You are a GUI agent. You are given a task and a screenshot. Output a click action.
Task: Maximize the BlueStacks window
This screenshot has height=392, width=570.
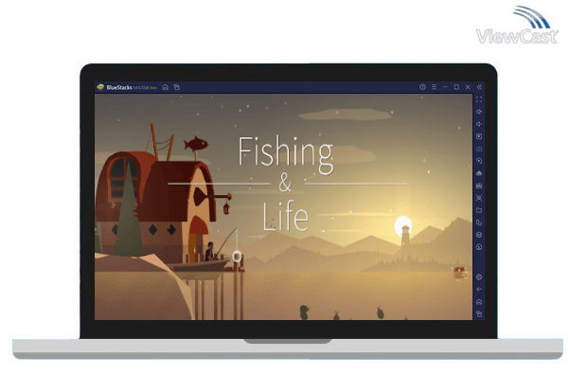456,87
